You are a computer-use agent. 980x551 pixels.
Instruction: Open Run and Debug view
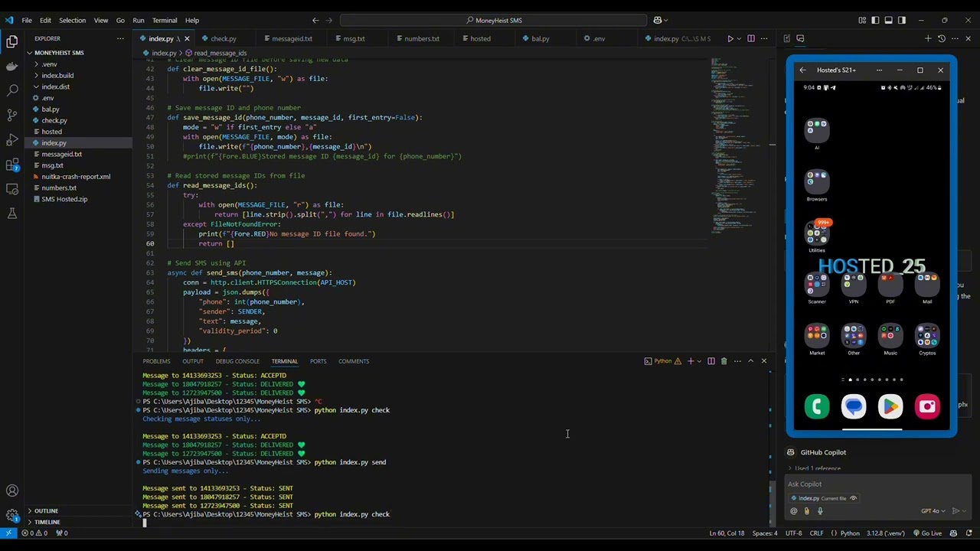tap(11, 140)
